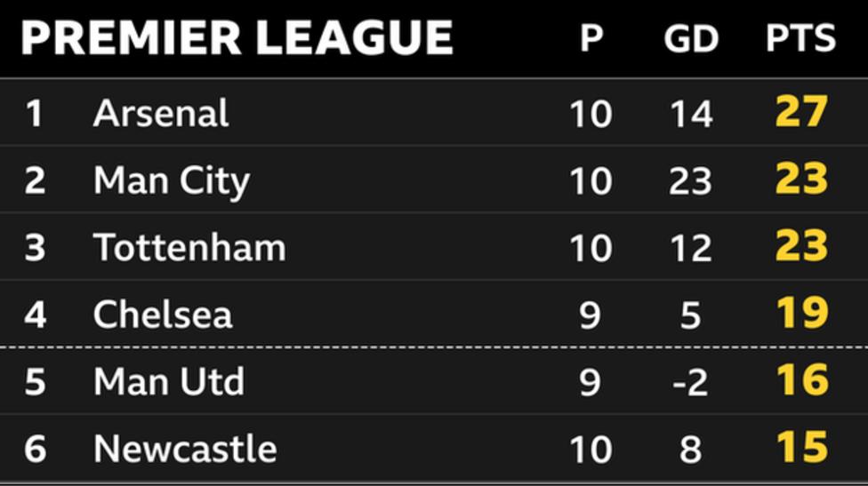This screenshot has height=486, width=868.
Task: Click the Man City team name
Action: [172, 180]
